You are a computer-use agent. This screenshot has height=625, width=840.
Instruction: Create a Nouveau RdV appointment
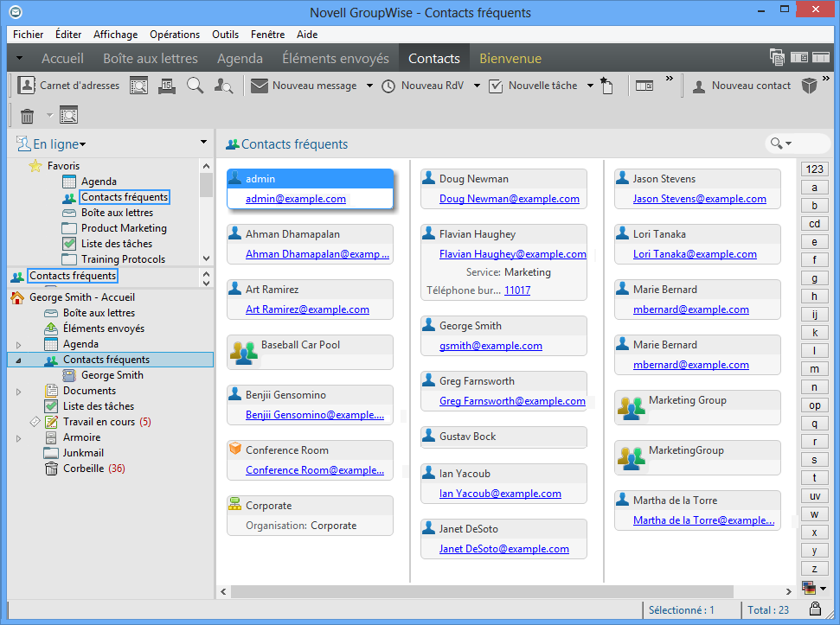[423, 86]
